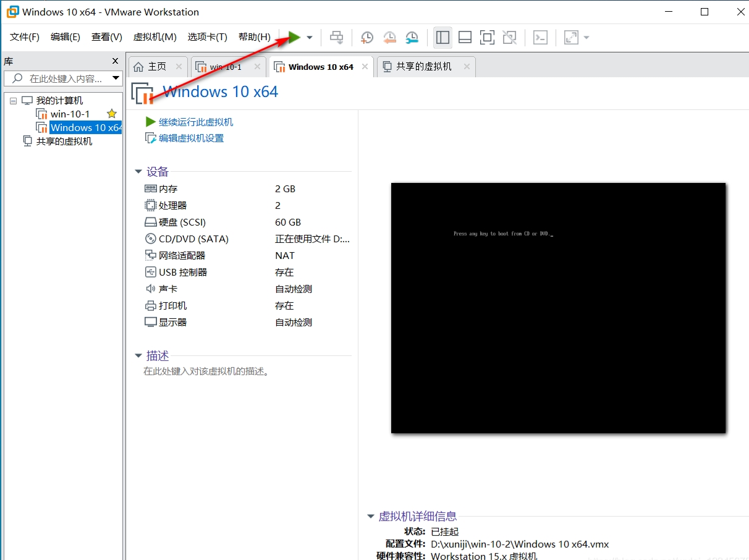Close the 共享的虚拟机 tab
This screenshot has width=749, height=560.
pos(467,67)
